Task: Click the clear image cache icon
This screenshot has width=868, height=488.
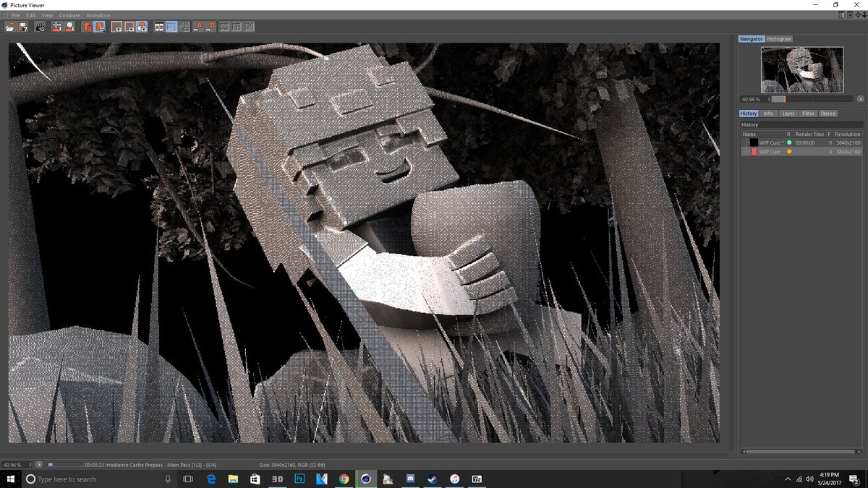Action: pyautogui.click(x=57, y=27)
